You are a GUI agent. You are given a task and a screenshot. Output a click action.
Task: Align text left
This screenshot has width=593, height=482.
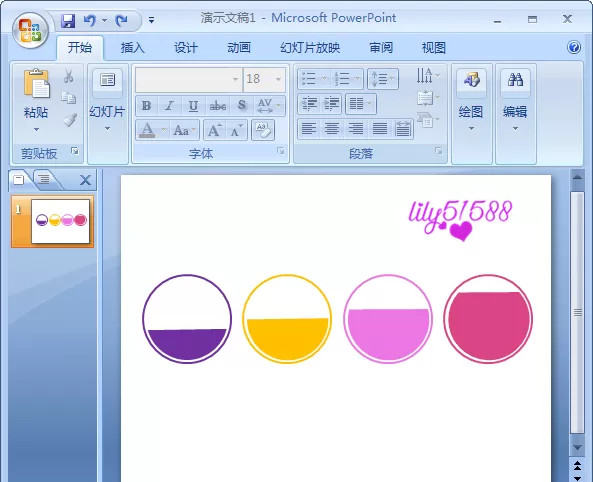click(x=309, y=129)
